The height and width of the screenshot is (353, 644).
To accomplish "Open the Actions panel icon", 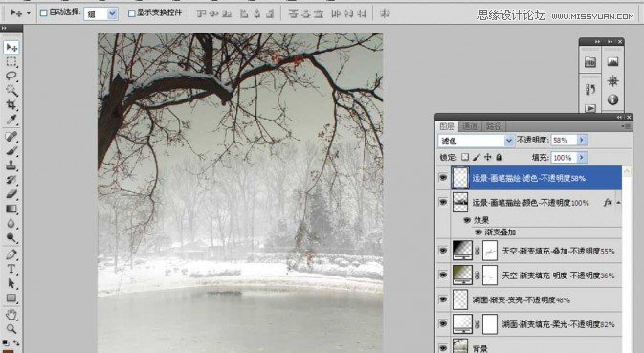I will coord(590,108).
